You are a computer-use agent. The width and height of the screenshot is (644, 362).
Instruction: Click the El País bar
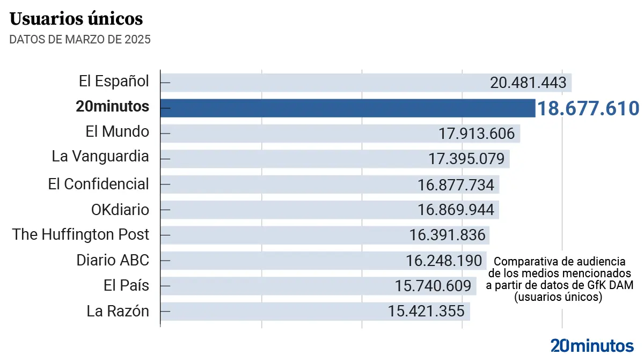point(274,286)
